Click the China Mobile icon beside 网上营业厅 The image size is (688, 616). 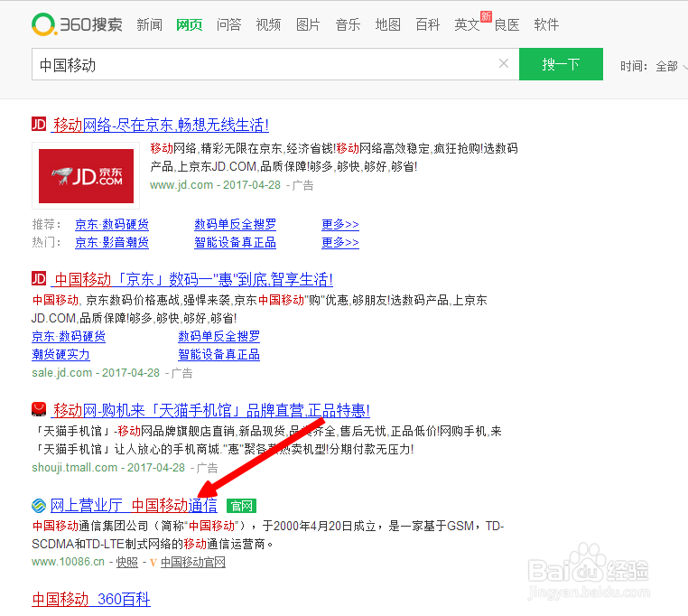pyautogui.click(x=39, y=506)
